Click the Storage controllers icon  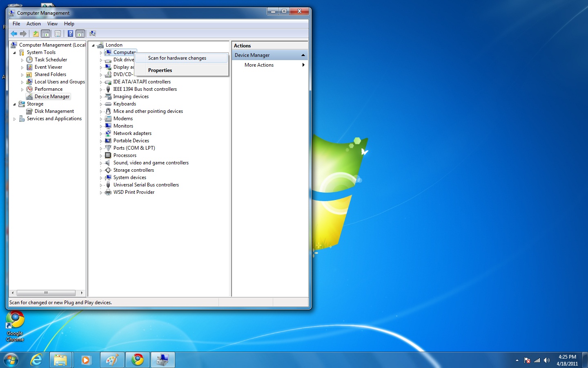tap(108, 170)
